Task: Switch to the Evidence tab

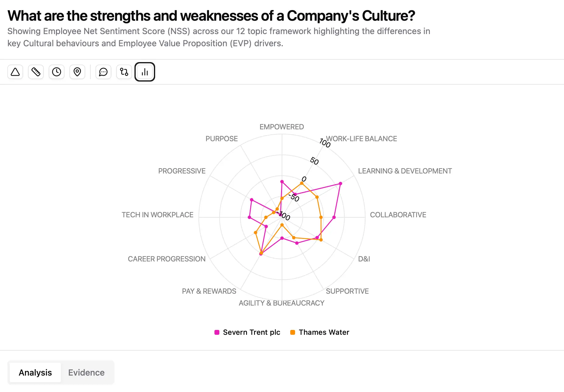Action: (x=86, y=373)
